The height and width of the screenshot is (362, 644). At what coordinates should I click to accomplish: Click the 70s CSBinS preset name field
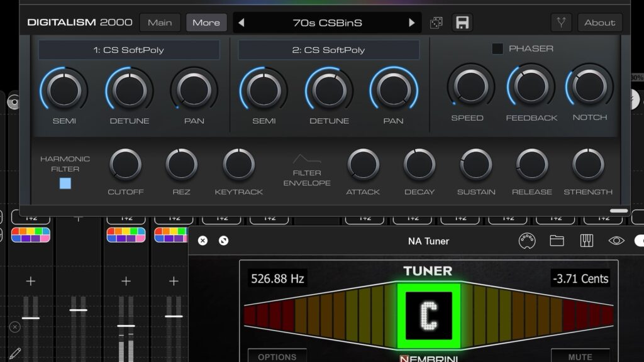(x=326, y=23)
